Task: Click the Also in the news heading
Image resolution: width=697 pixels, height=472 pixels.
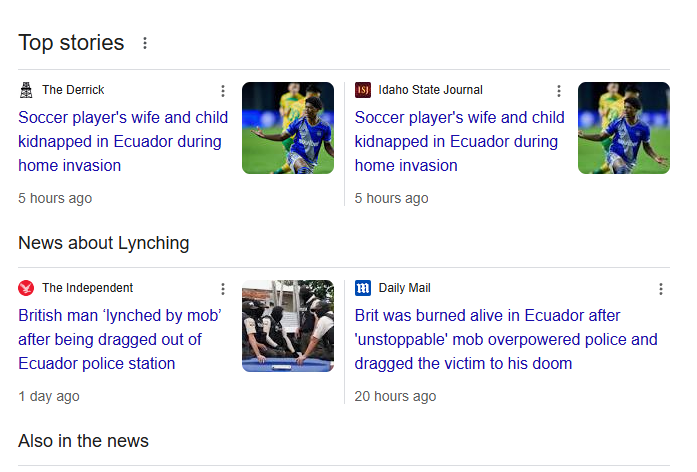Action: point(84,441)
